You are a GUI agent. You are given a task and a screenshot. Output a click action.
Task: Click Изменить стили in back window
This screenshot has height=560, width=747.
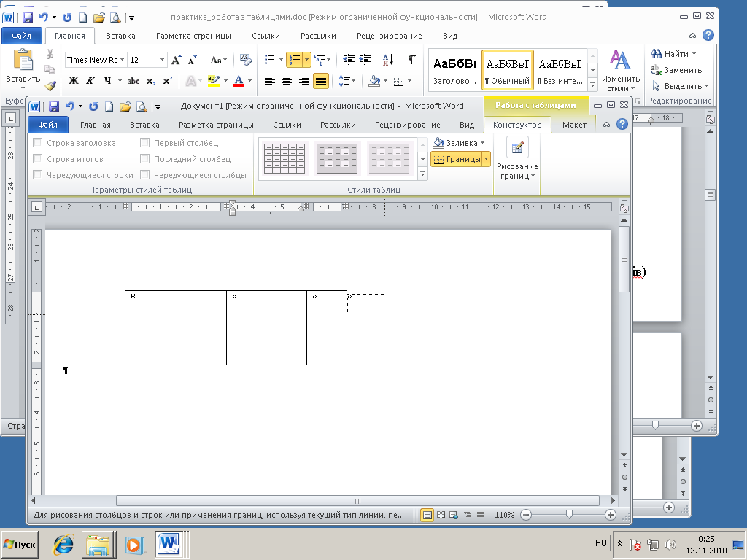tap(620, 71)
